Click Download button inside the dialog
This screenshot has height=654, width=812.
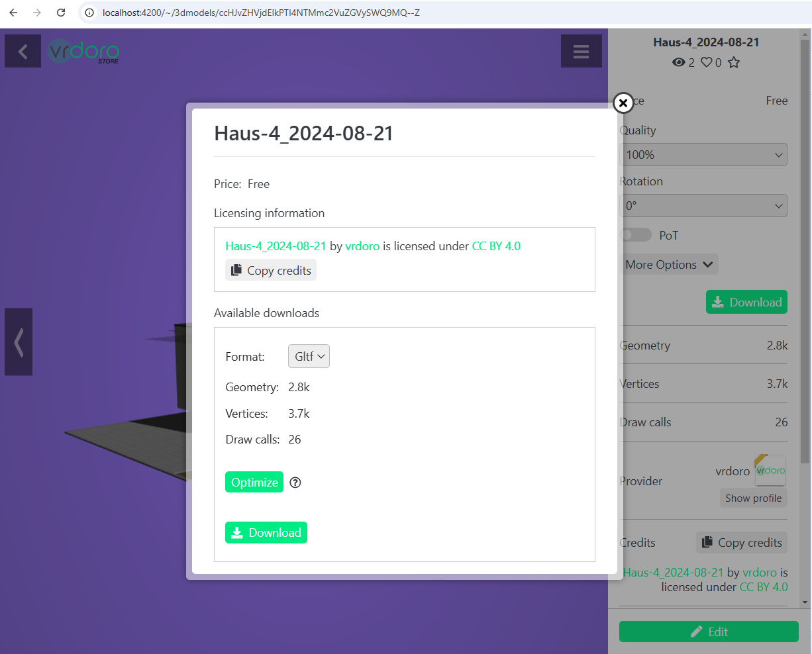point(266,533)
